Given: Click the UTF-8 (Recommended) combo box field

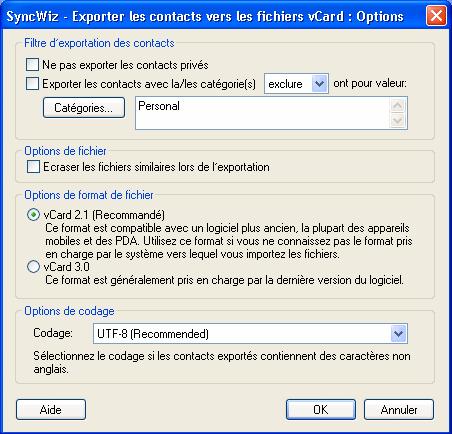Looking at the screenshot, I should coord(250,334).
